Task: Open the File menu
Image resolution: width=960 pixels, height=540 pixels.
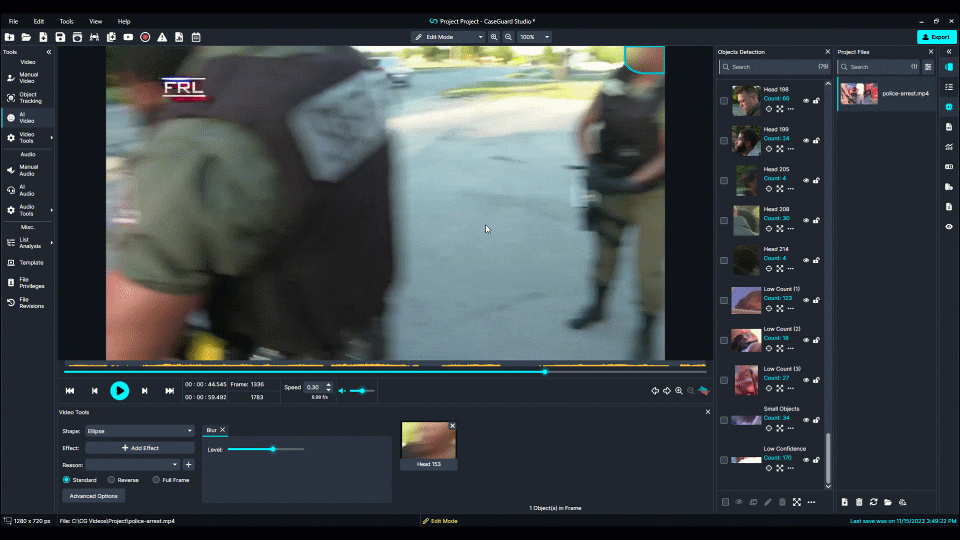Action: pyautogui.click(x=13, y=21)
